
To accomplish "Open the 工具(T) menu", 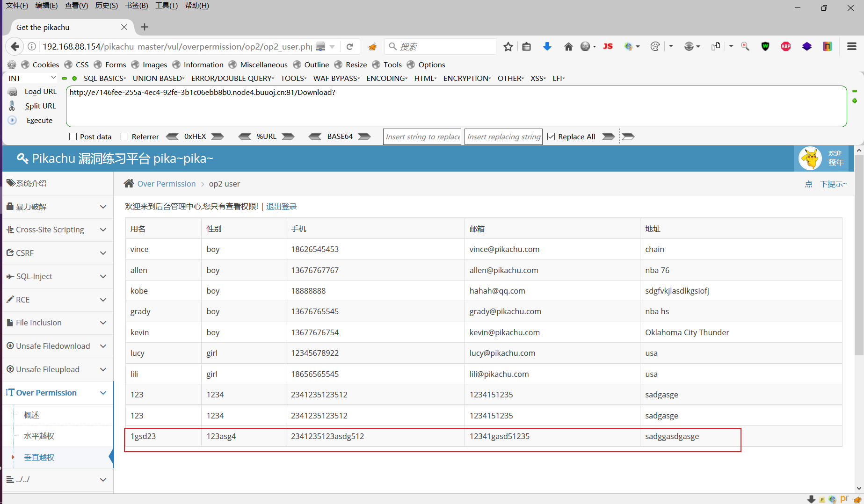I will 167,6.
